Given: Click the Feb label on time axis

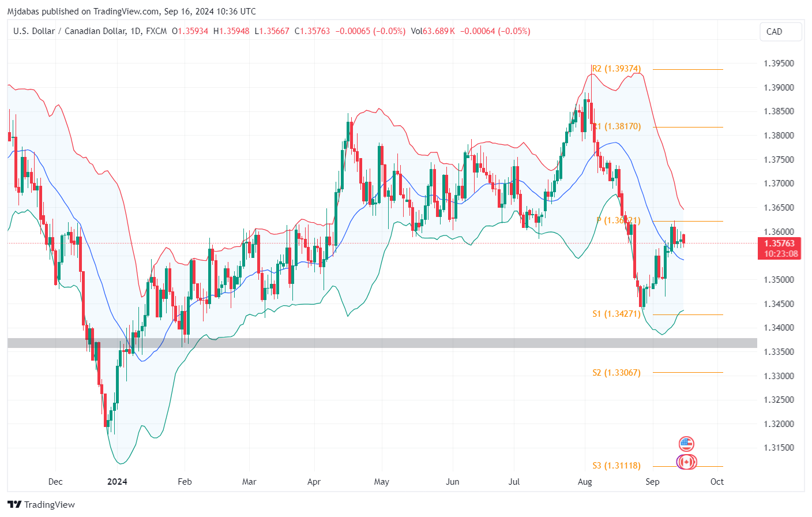Looking at the screenshot, I should [185, 482].
